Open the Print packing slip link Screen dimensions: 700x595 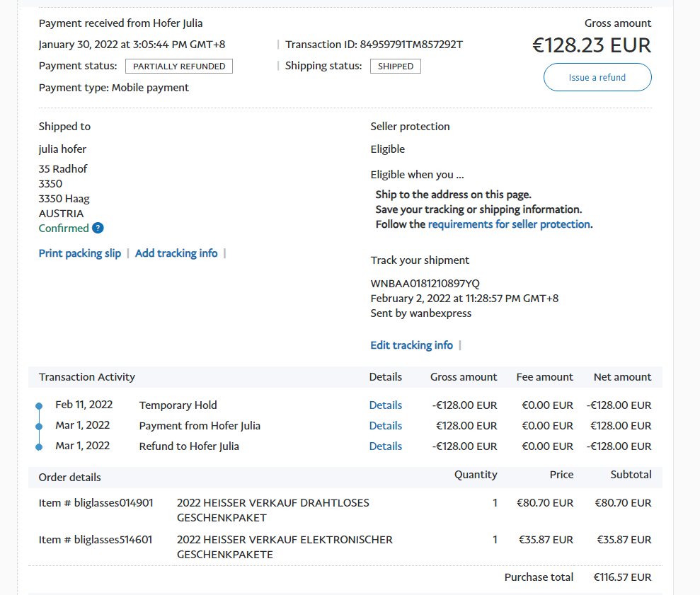[80, 253]
